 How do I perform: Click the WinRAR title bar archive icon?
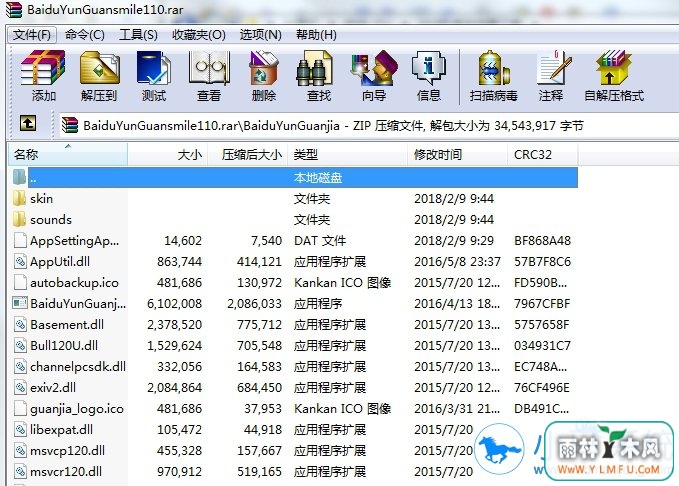coord(14,10)
